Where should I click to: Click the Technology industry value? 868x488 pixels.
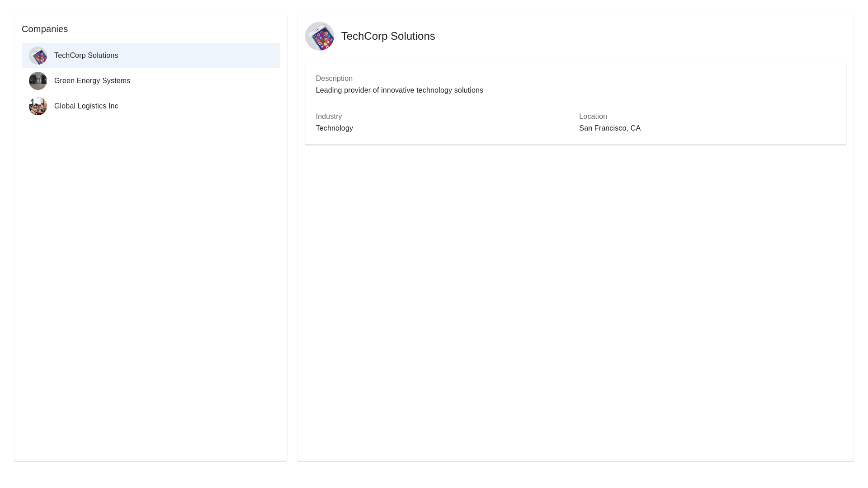click(334, 128)
